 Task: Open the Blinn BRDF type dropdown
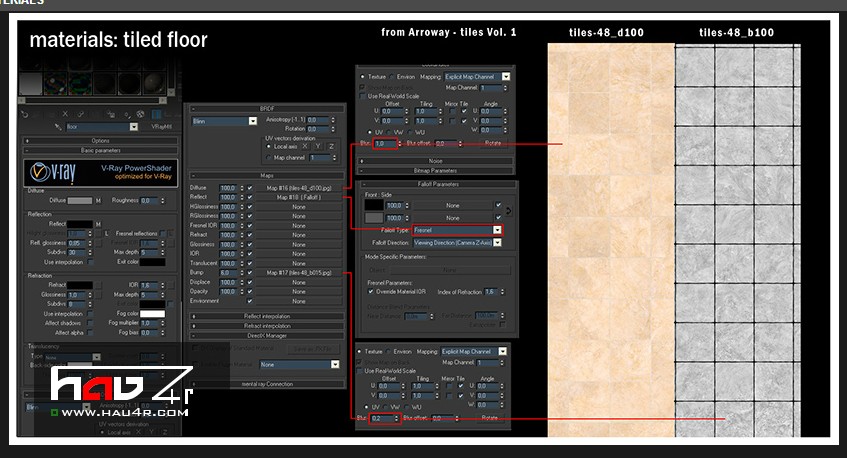(x=253, y=121)
